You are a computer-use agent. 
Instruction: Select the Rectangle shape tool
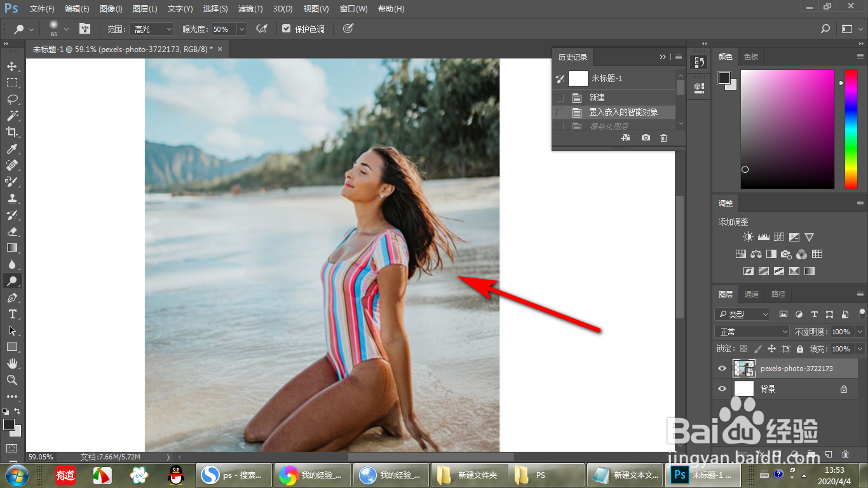(x=12, y=347)
